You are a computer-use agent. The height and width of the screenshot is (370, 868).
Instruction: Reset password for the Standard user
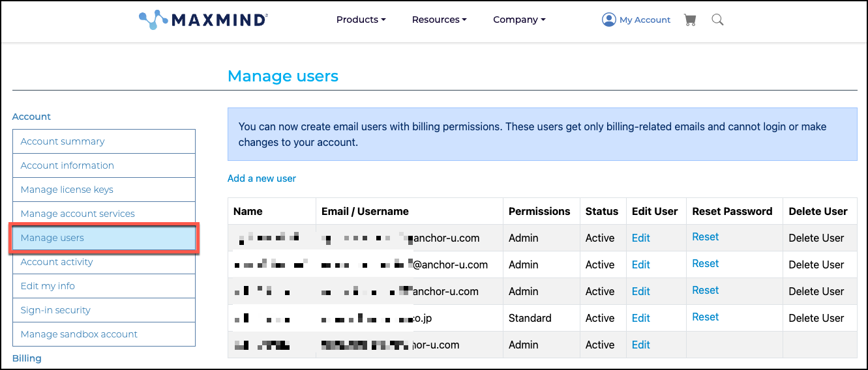[705, 317]
